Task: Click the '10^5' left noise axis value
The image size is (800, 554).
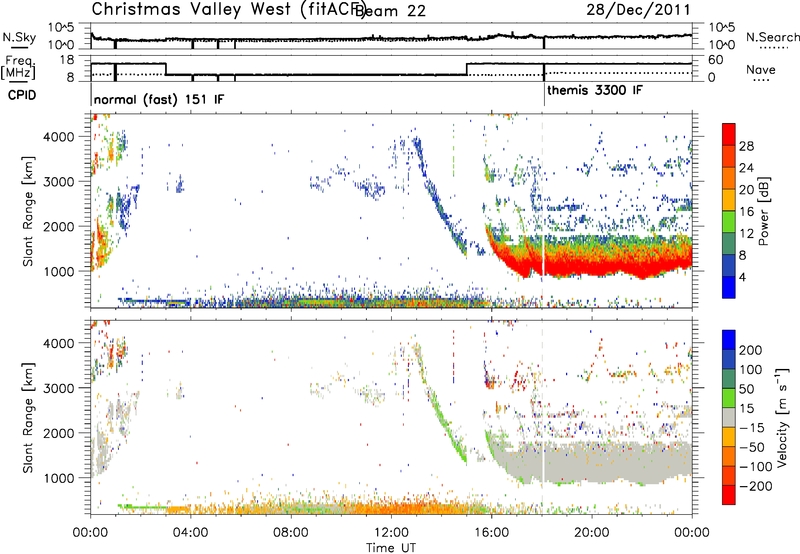Action: coord(61,28)
